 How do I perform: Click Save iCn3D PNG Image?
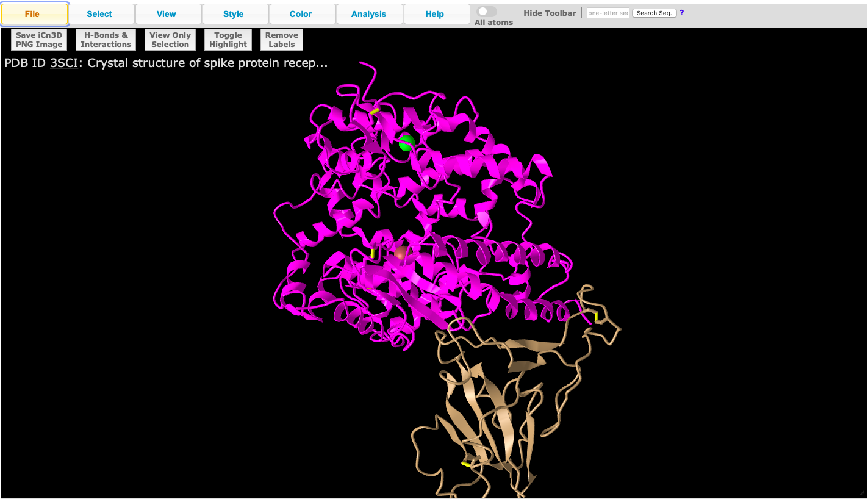tap(39, 40)
